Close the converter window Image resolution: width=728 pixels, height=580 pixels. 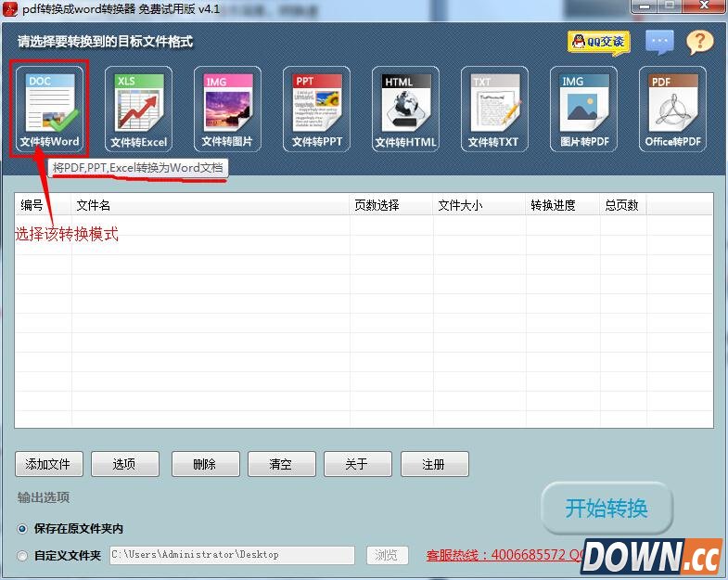704,6
